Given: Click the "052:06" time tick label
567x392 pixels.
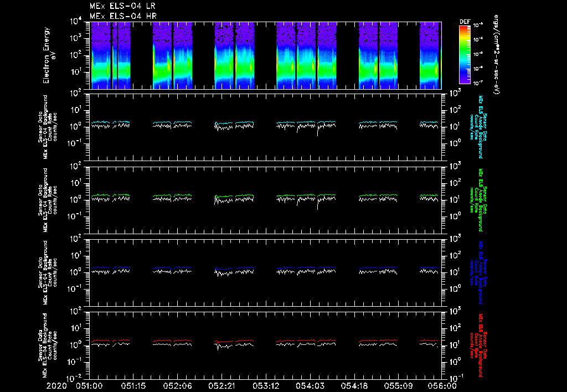Looking at the screenshot, I should pyautogui.click(x=177, y=386).
